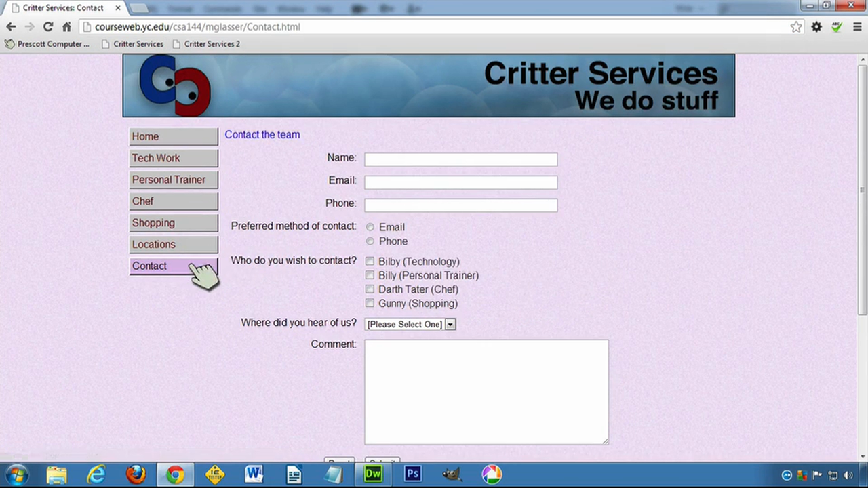Click into the Name text field

click(x=460, y=159)
